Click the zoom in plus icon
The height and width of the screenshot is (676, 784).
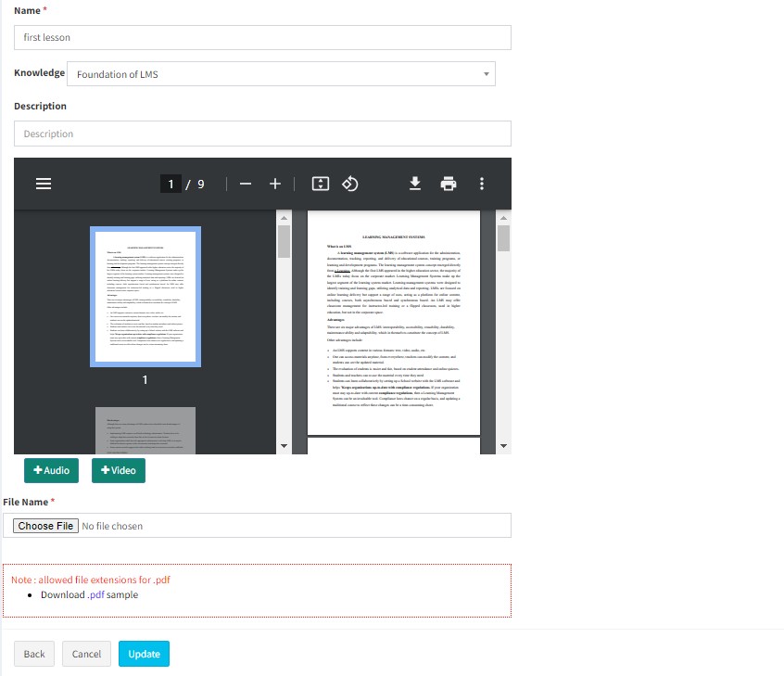275,184
